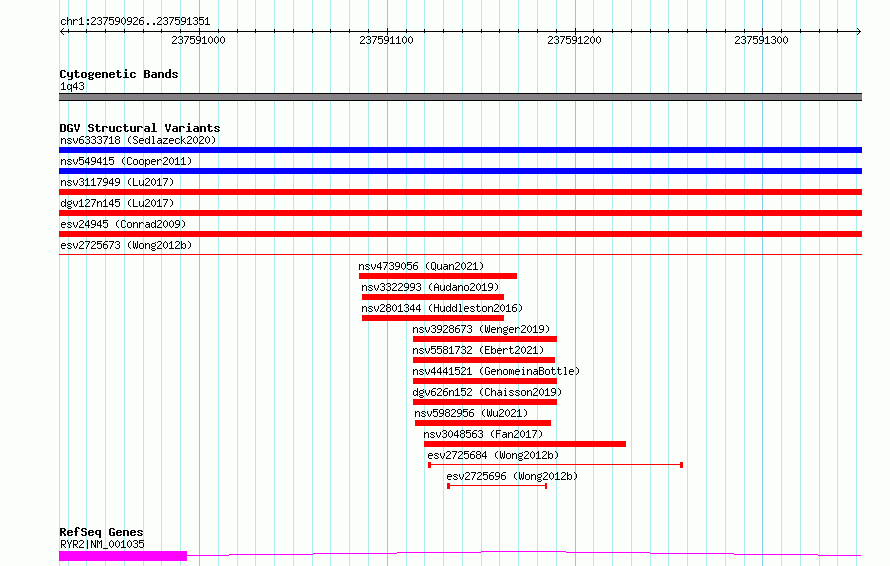Click the red nsv3048563 variant bar
The width and height of the screenshot is (890, 566).
525,444
